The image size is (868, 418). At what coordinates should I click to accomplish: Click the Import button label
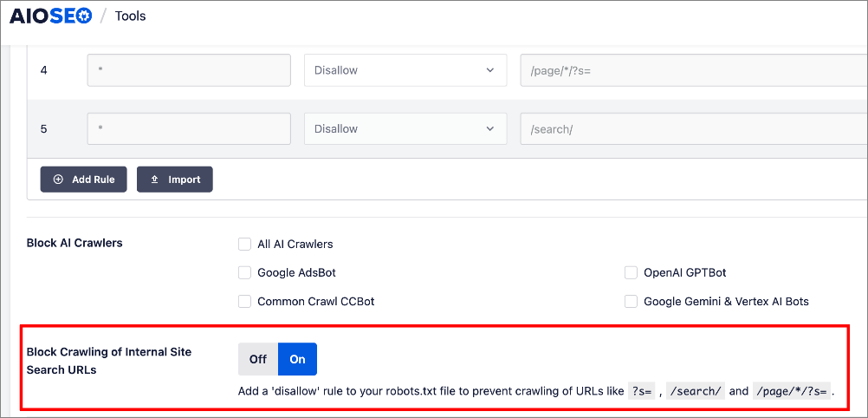click(x=185, y=180)
